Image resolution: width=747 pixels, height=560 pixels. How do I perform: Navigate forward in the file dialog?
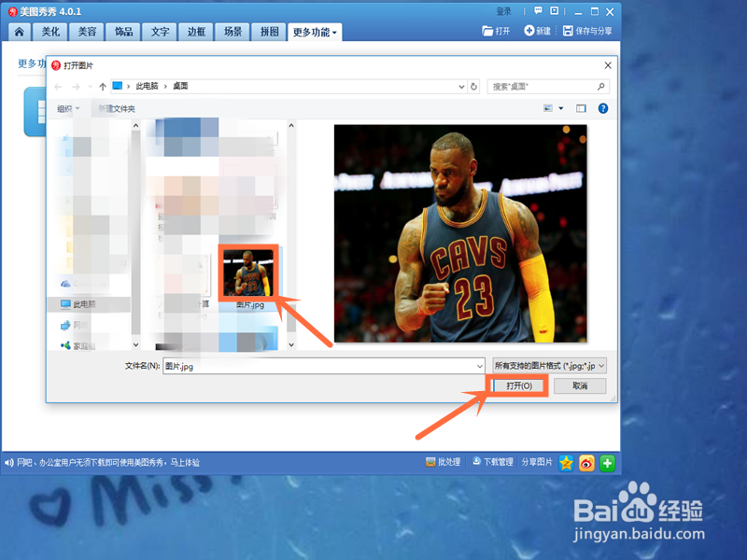tap(76, 87)
